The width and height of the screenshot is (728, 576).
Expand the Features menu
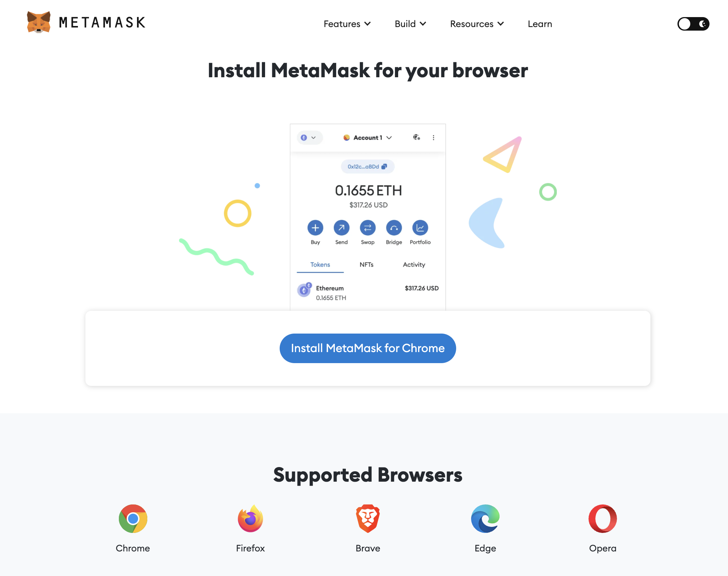point(347,24)
